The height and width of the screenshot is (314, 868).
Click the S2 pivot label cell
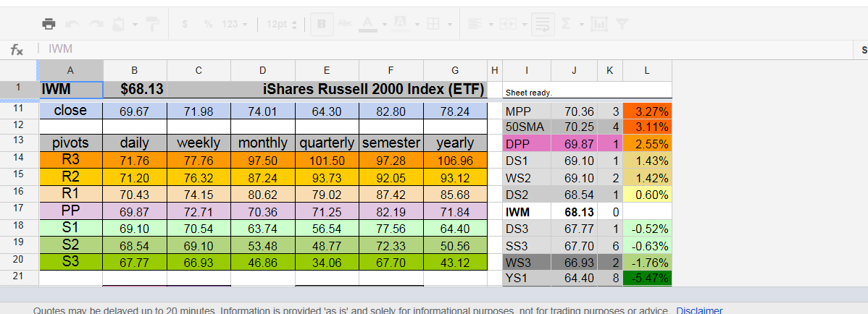tap(71, 245)
